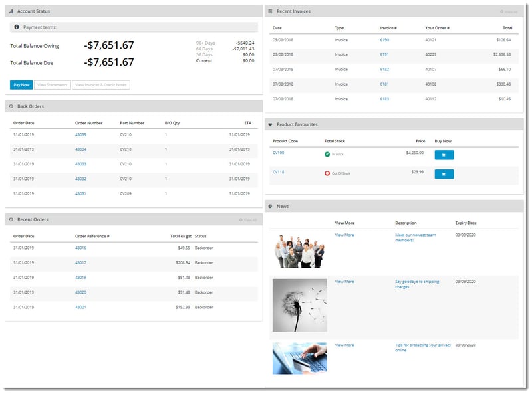Viewport: 532px width, 394px height.
Task: Click the Product Favourites heart icon
Action: coord(271,124)
